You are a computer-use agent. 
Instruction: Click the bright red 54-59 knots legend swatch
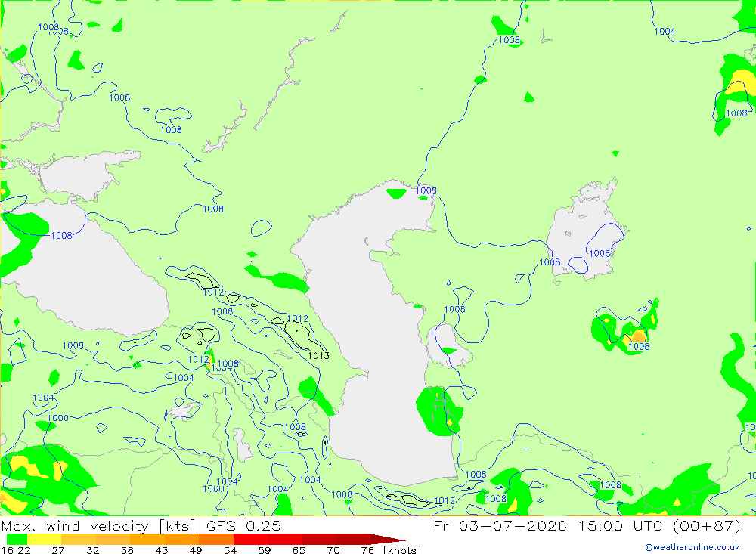(x=251, y=539)
